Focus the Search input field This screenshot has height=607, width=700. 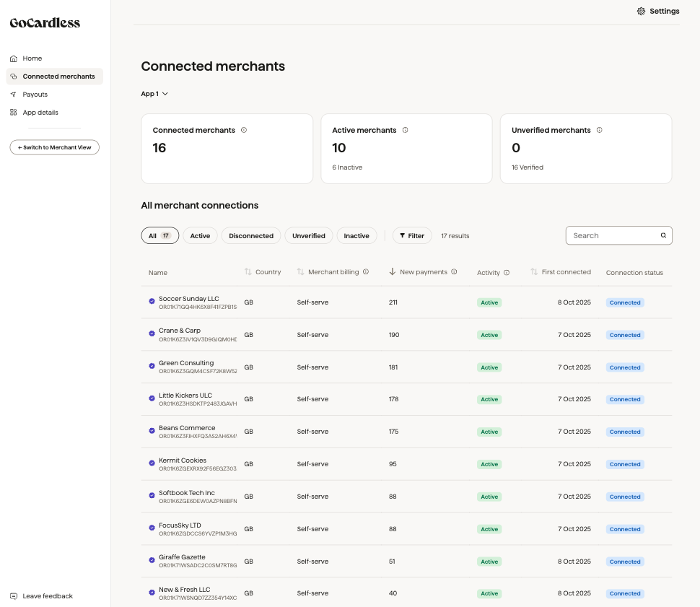pos(618,235)
